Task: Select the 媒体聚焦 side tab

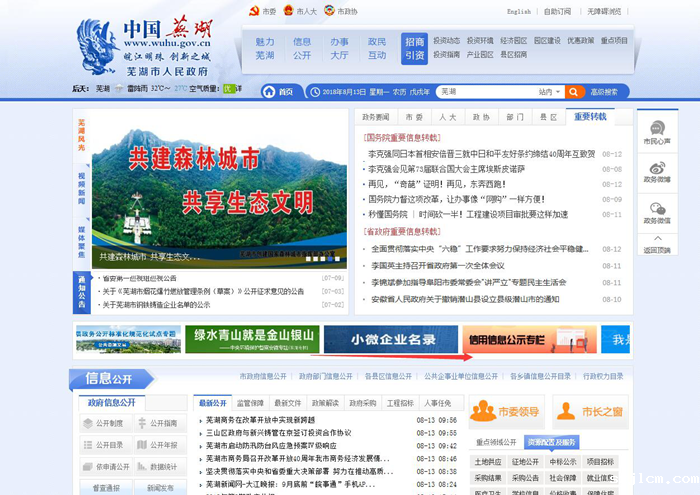Action: pyautogui.click(x=81, y=241)
